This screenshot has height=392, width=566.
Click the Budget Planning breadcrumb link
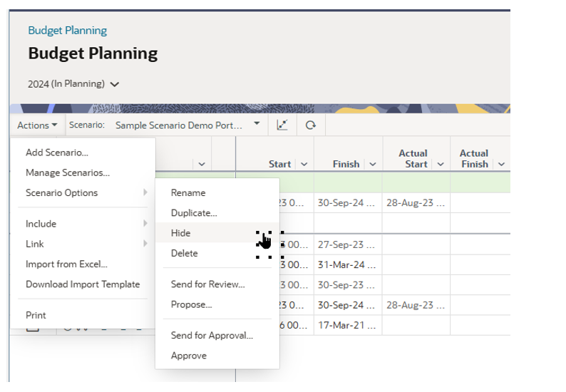(x=67, y=31)
